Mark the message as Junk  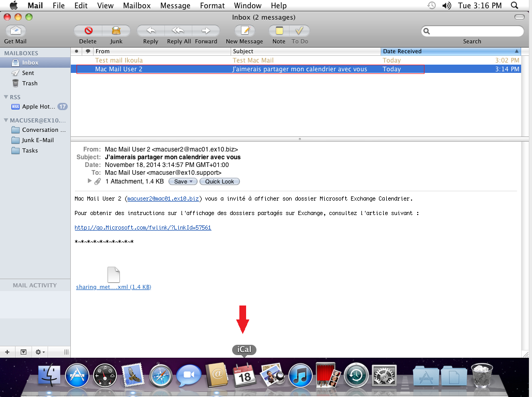116,30
